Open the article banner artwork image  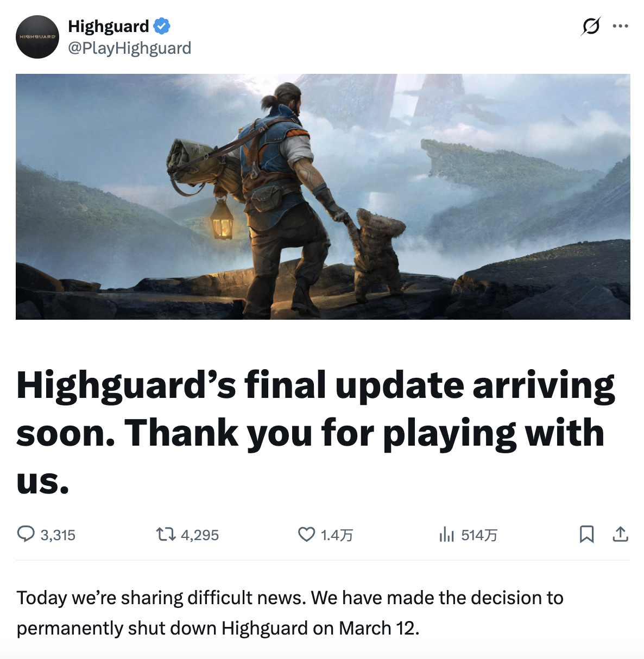pos(323,197)
